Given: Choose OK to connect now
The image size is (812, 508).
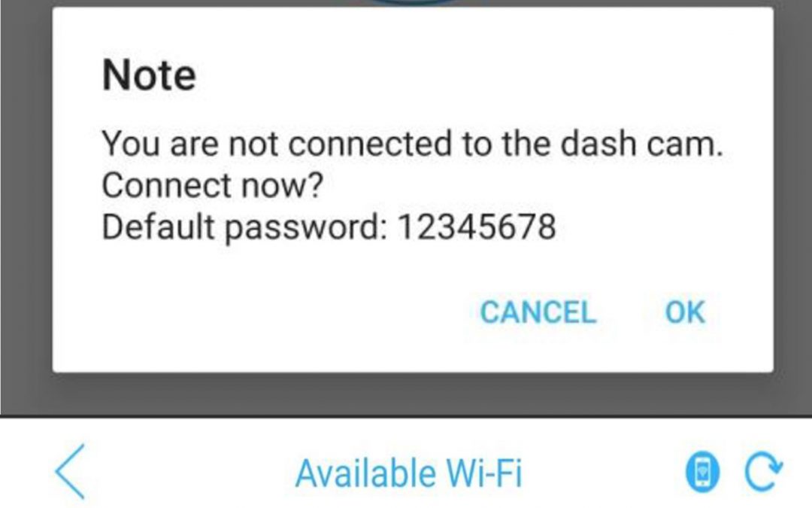Looking at the screenshot, I should pos(685,312).
